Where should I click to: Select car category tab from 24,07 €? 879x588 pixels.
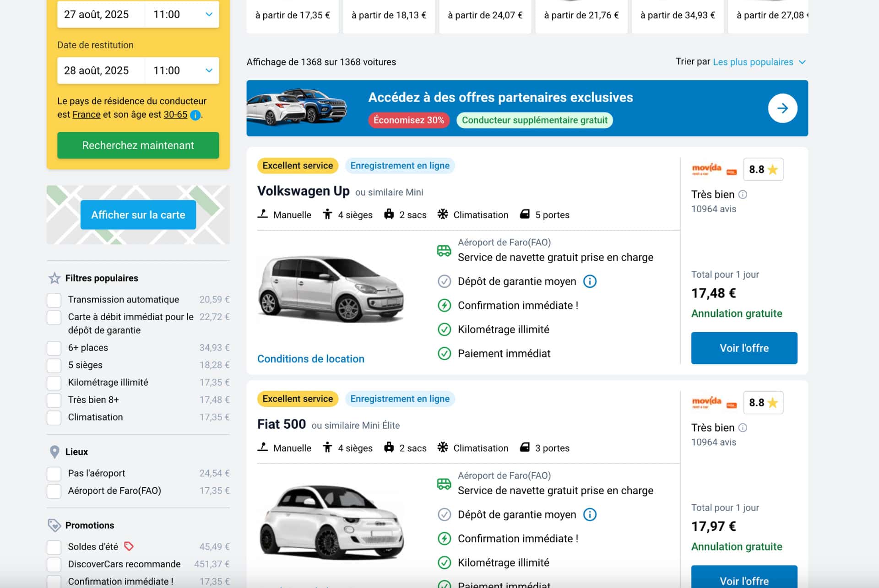coord(485,15)
